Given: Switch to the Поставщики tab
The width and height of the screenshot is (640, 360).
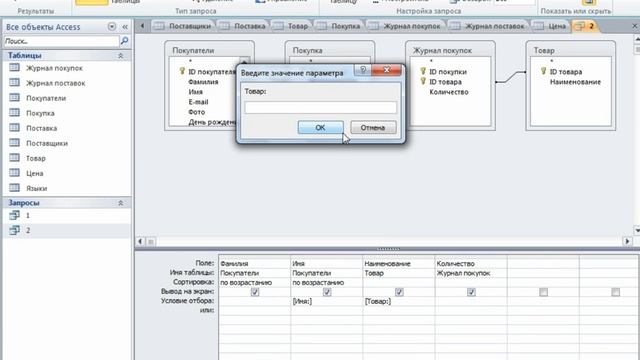Looking at the screenshot, I should click(x=184, y=26).
